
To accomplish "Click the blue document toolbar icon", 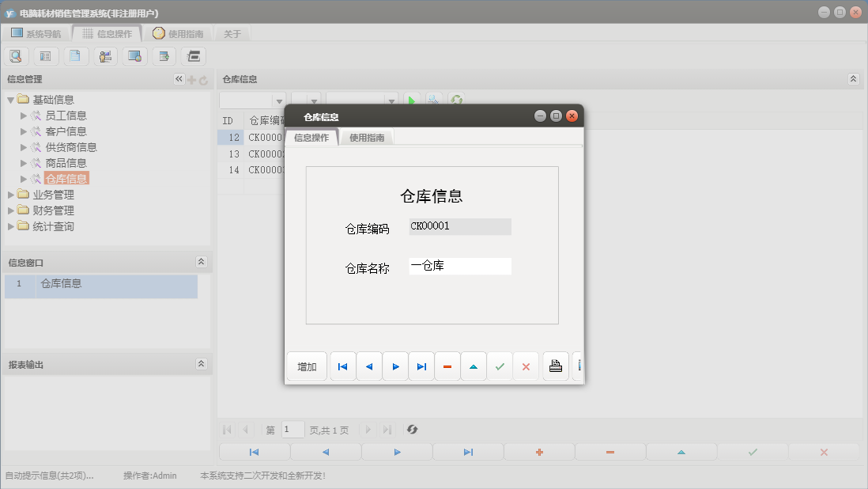I will [x=75, y=55].
